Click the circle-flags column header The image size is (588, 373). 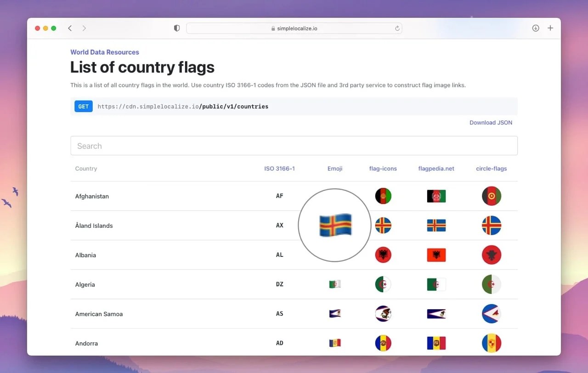coord(491,169)
